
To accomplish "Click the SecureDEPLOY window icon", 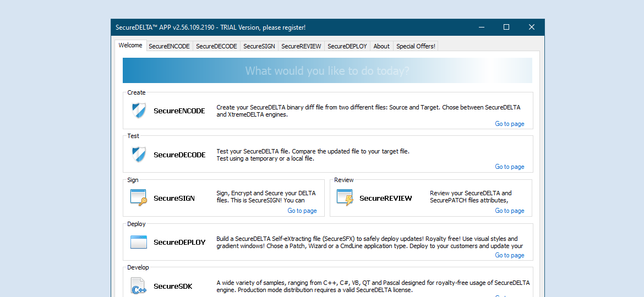I will tap(138, 242).
